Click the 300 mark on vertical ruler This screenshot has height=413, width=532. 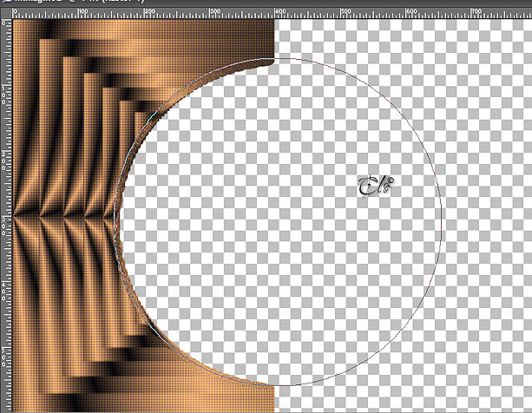[x=3, y=226]
